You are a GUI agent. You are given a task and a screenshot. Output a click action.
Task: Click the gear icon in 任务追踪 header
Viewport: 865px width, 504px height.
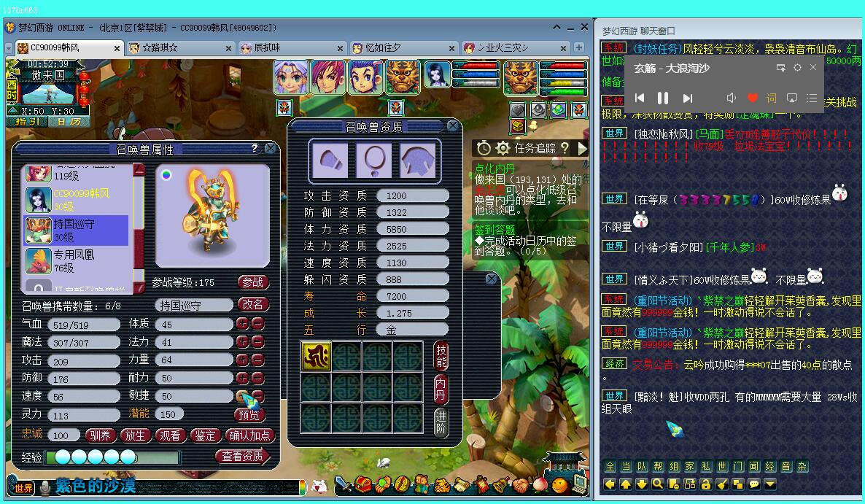[x=503, y=148]
